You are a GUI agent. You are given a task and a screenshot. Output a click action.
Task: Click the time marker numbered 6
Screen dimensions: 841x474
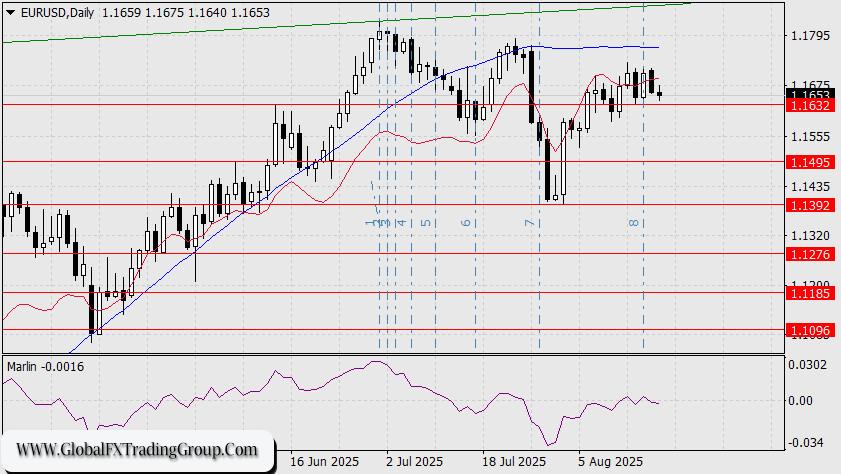click(x=466, y=223)
